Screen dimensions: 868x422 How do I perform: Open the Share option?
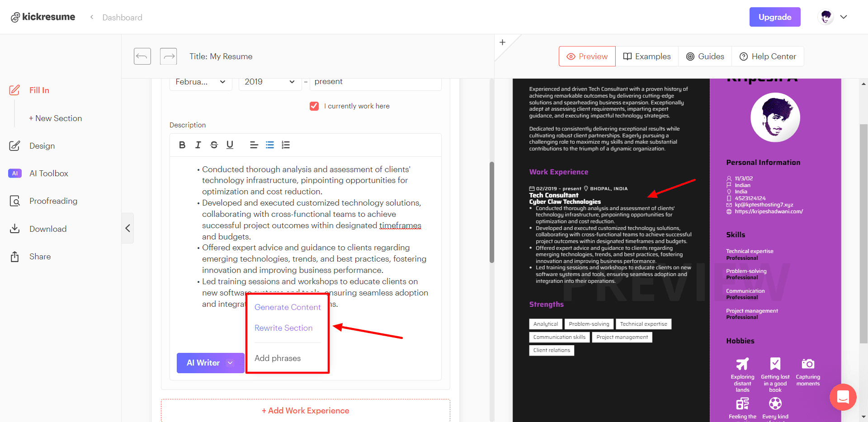40,257
